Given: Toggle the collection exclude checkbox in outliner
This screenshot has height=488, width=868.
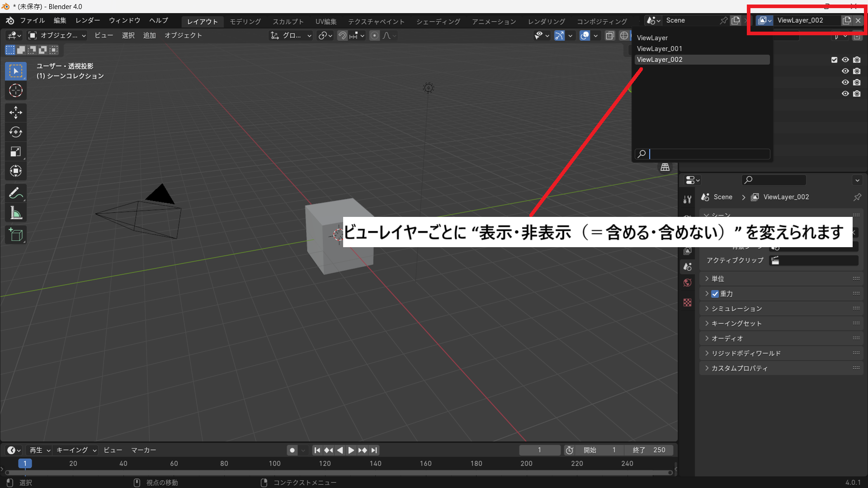Looking at the screenshot, I should pos(834,60).
